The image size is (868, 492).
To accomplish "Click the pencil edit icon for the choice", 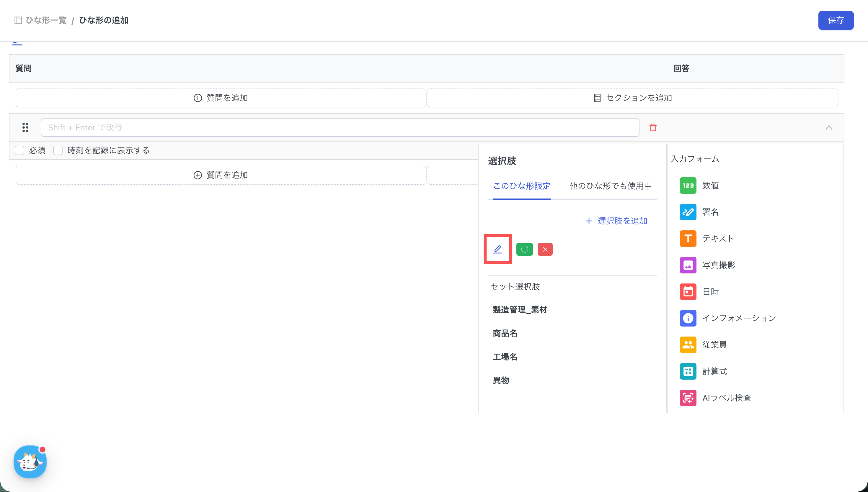I will click(497, 249).
